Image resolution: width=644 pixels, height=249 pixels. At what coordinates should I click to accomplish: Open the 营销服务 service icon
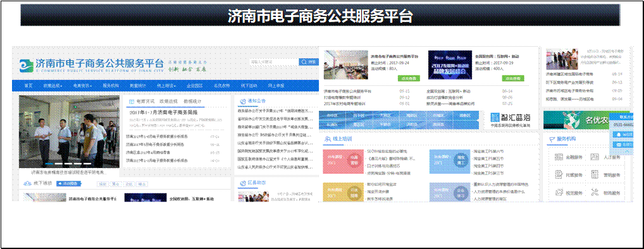click(x=595, y=174)
